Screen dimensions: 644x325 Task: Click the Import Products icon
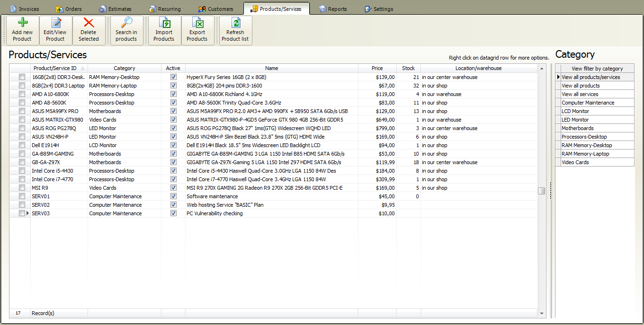[x=164, y=23]
